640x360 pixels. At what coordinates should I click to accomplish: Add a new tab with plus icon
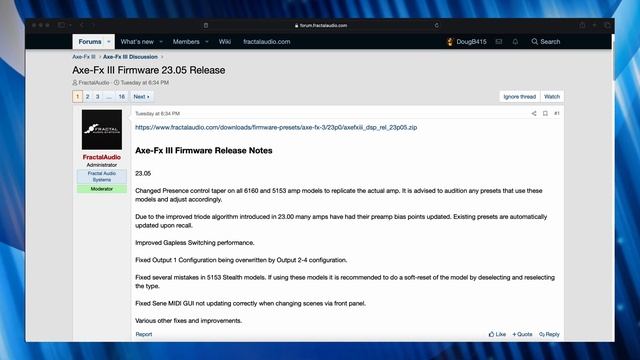pos(595,25)
